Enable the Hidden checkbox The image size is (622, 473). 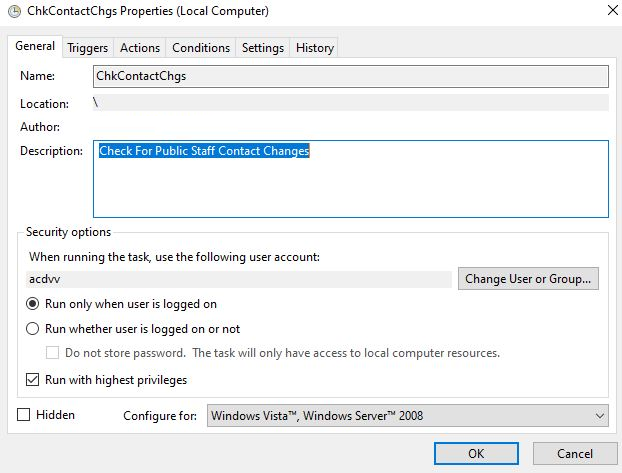tap(24, 415)
